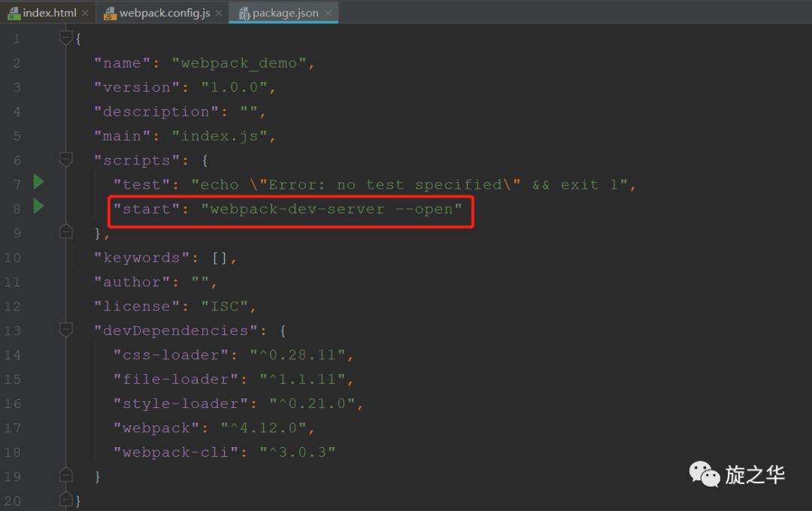Click the "license" key
Image resolution: width=812 pixels, height=511 pixels.
137,307
